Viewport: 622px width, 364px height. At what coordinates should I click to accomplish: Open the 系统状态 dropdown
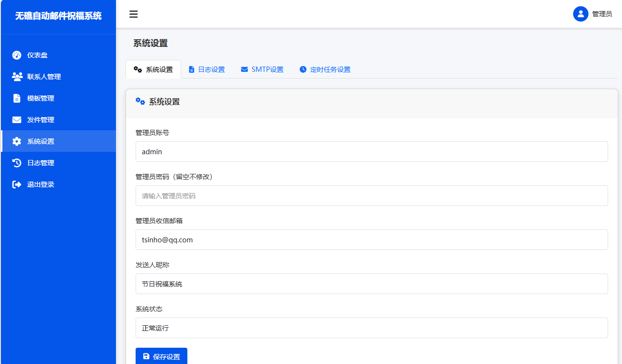[x=372, y=328]
